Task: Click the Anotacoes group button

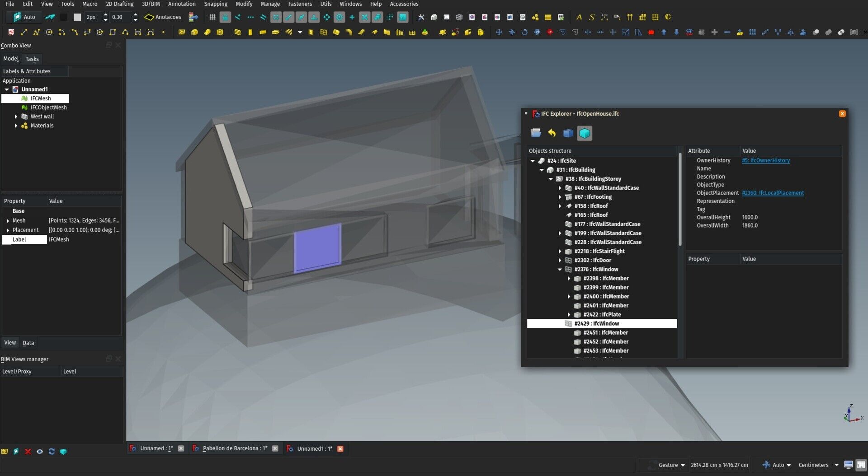Action: coord(163,17)
